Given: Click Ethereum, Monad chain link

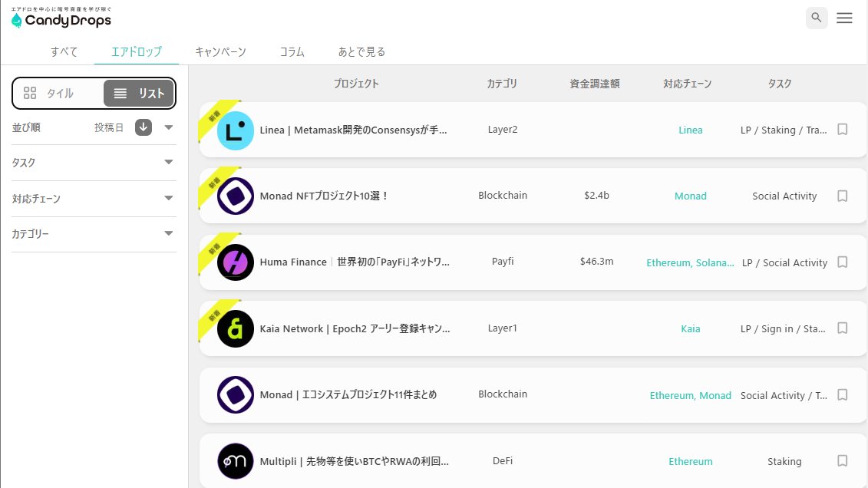Looking at the screenshot, I should pos(690,395).
